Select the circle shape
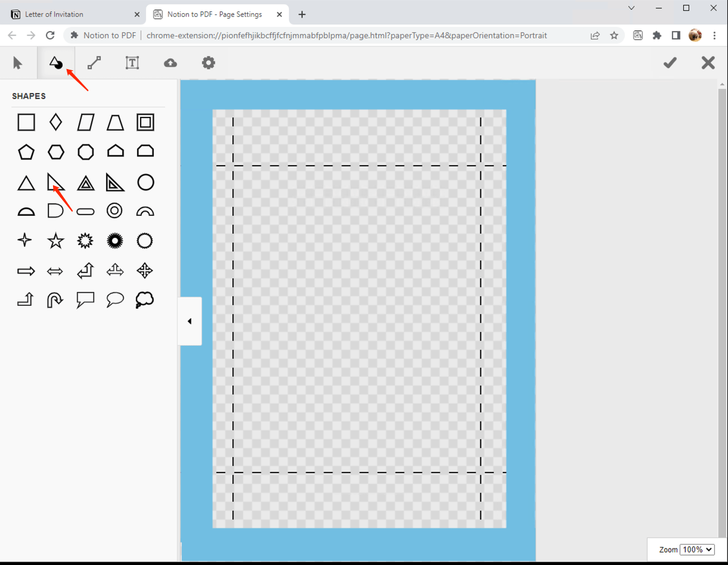This screenshot has width=728, height=565. point(145,182)
